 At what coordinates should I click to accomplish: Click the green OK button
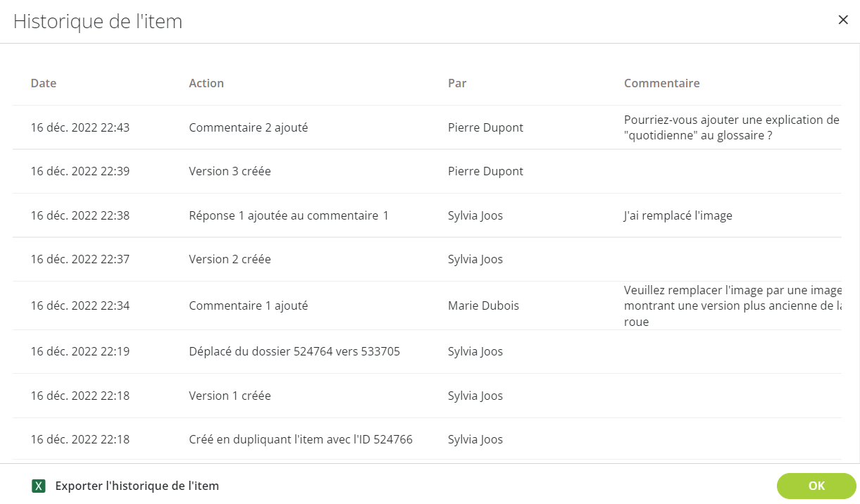pos(816,486)
